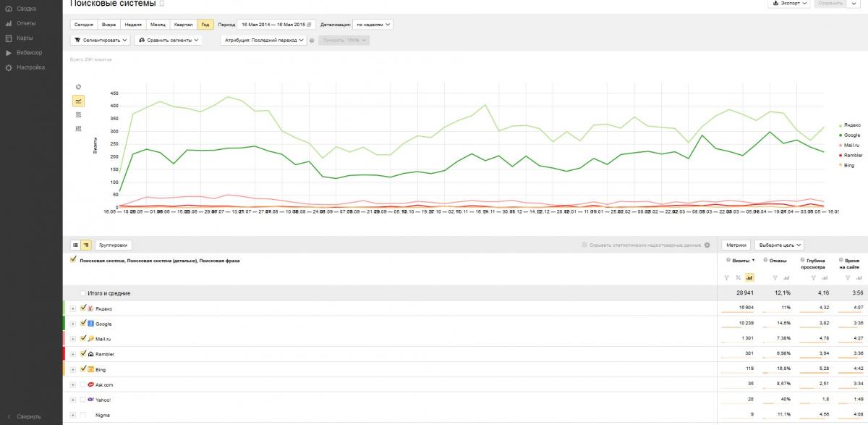
Task: Click the Google legend entry on chart
Action: pos(850,135)
